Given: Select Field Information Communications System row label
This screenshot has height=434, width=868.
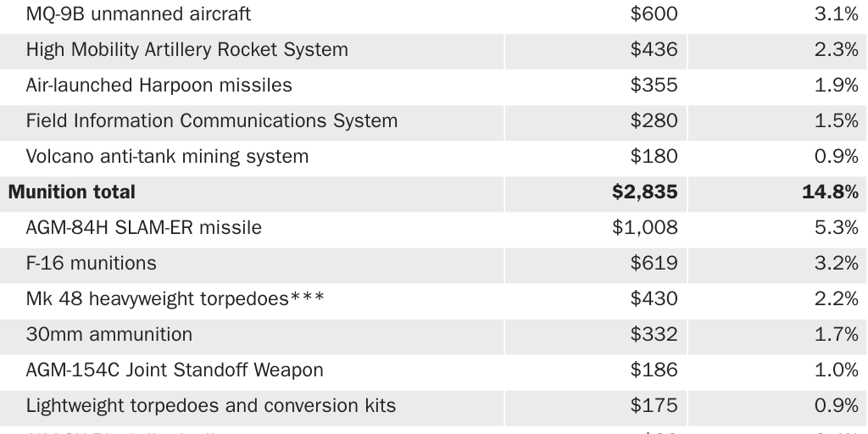Looking at the screenshot, I should click(x=211, y=121).
